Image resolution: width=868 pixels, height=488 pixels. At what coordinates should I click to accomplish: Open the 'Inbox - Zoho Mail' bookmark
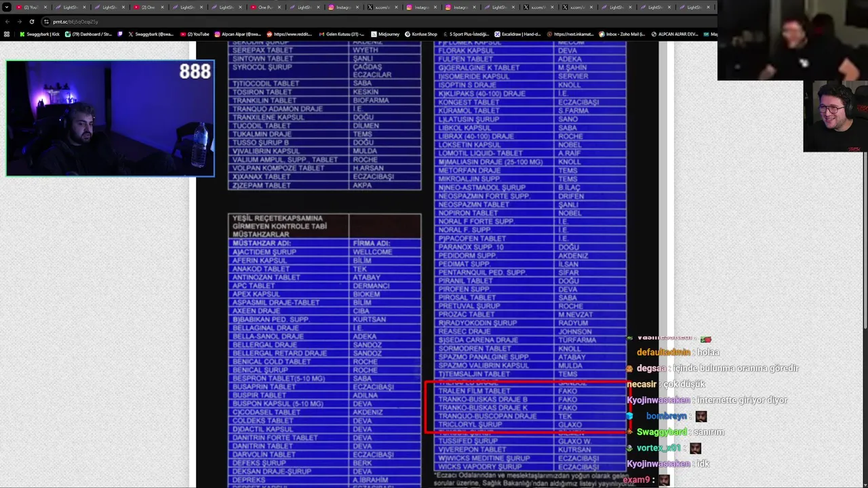pyautogui.click(x=623, y=34)
